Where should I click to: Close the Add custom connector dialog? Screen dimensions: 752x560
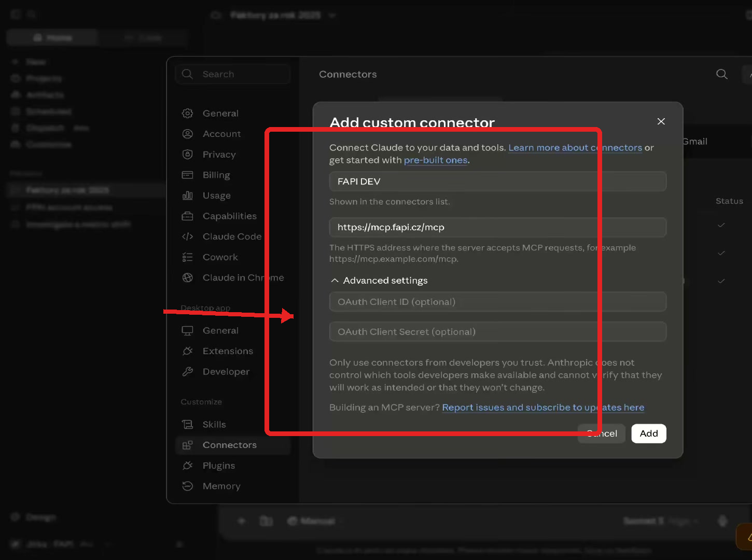(x=661, y=121)
